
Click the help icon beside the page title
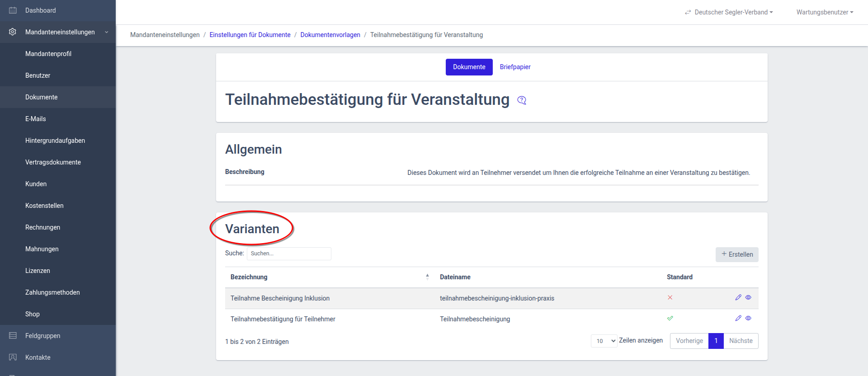tap(522, 100)
